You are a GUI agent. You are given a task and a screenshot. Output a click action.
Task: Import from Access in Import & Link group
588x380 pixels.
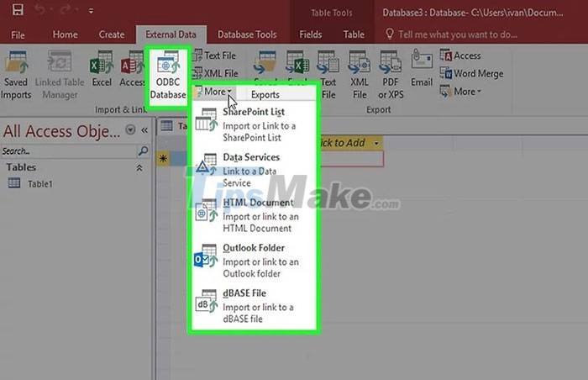(x=133, y=69)
